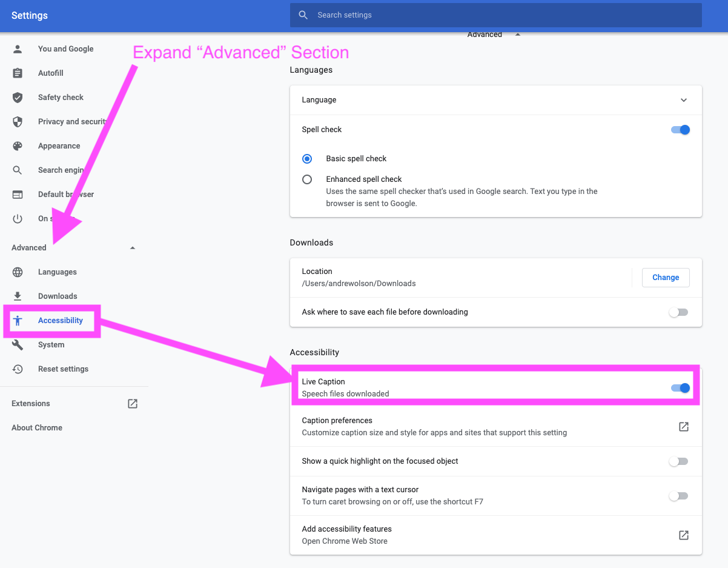Select Enhanced spell check radio button
Screen dimensions: 728x568
pyautogui.click(x=307, y=179)
